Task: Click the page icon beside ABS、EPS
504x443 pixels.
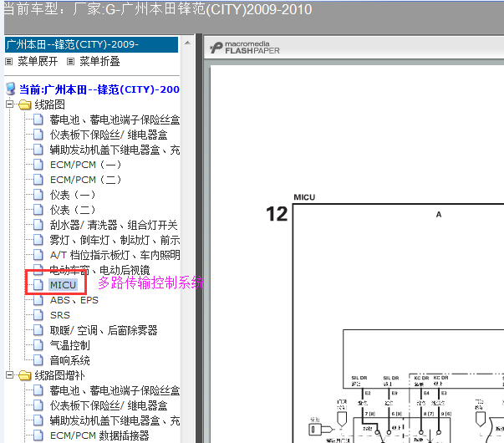Action: [38, 300]
